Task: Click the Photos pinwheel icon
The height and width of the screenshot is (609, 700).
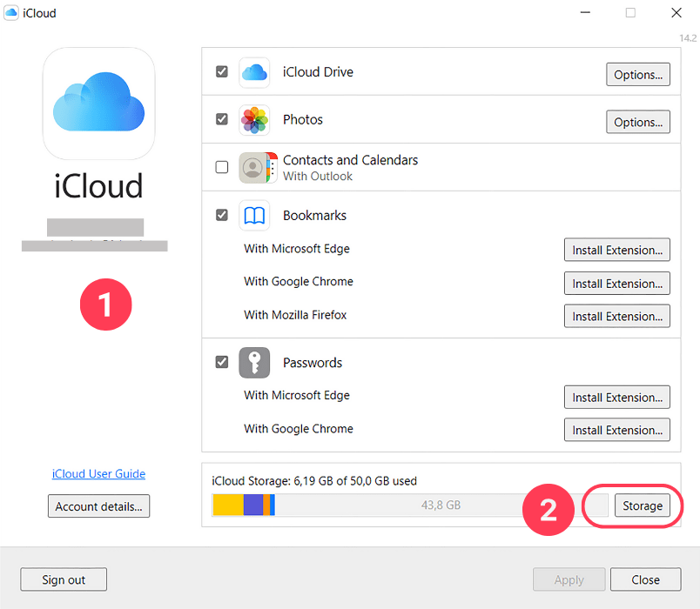Action: 254,119
